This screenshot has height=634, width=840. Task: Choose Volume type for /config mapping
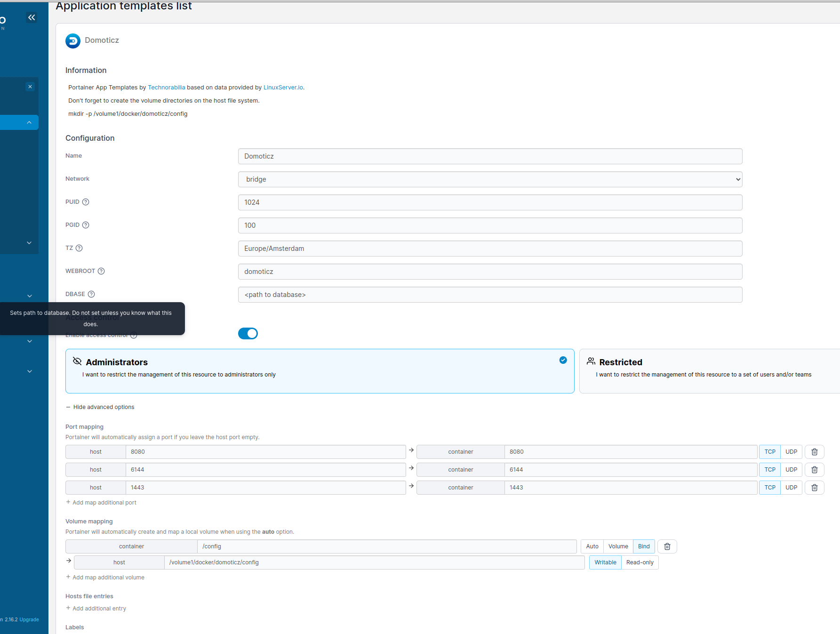click(x=618, y=546)
